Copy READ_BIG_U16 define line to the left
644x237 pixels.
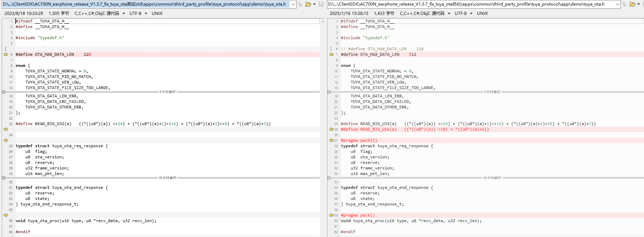331,129
